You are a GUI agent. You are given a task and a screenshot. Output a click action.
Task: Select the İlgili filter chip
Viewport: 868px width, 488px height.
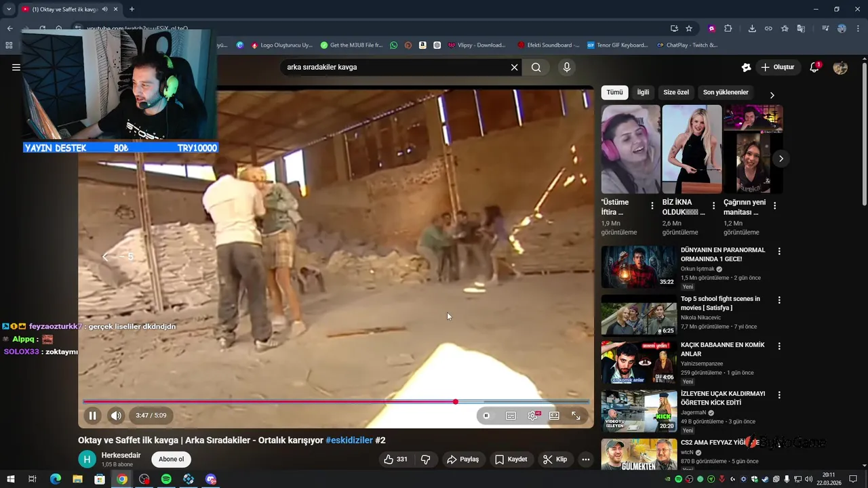(x=643, y=92)
